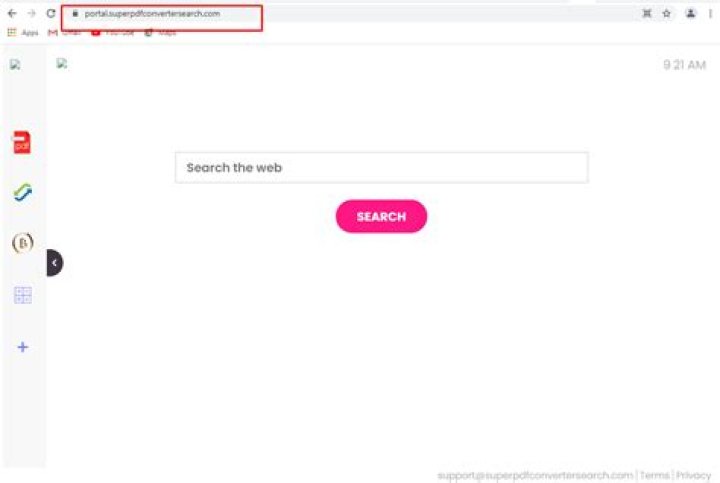Open the Gmail bookmark
720x483 pixels.
[x=64, y=33]
